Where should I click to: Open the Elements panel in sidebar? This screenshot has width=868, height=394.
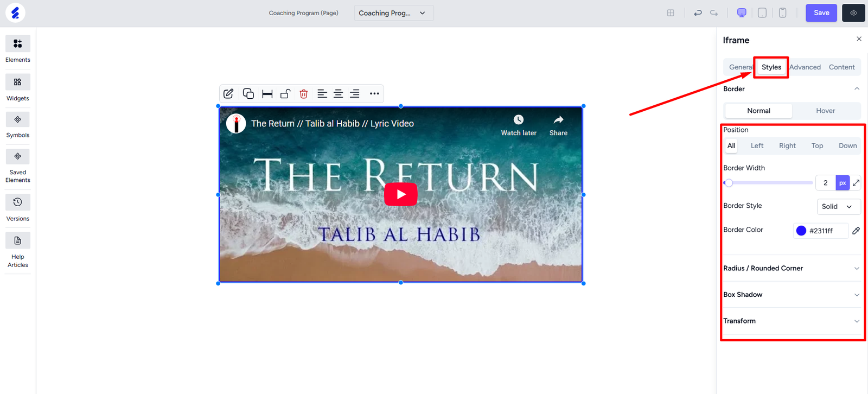(x=18, y=49)
